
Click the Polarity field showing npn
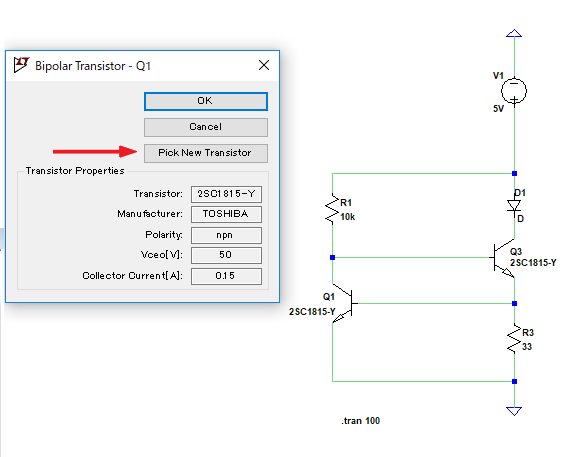click(226, 235)
